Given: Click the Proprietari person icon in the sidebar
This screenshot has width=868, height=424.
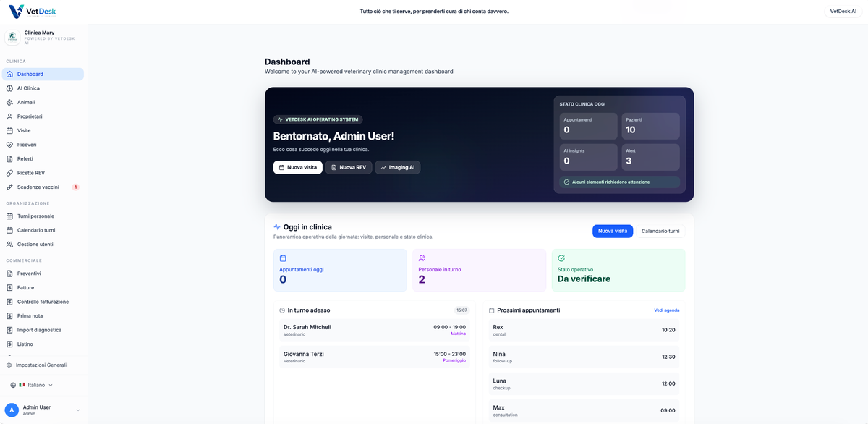Looking at the screenshot, I should point(9,116).
